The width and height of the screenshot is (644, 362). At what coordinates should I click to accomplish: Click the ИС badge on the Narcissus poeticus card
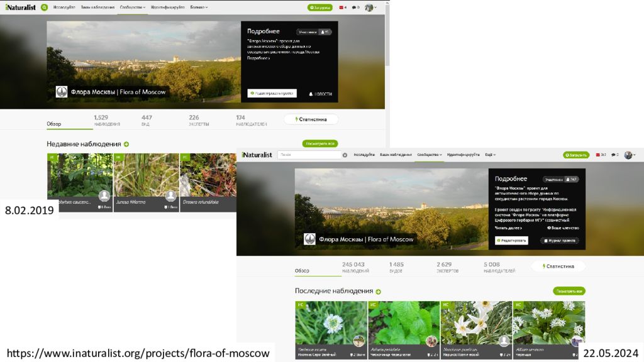446,305
